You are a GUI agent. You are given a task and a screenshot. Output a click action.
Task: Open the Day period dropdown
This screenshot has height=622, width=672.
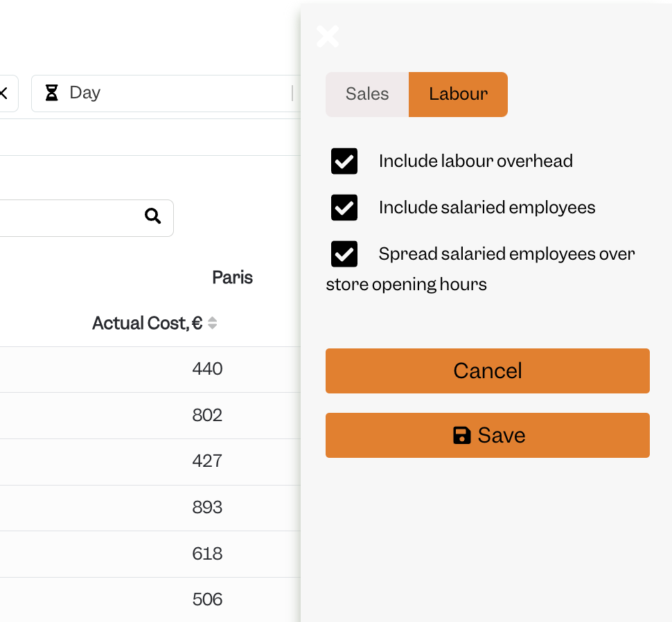coord(166,94)
